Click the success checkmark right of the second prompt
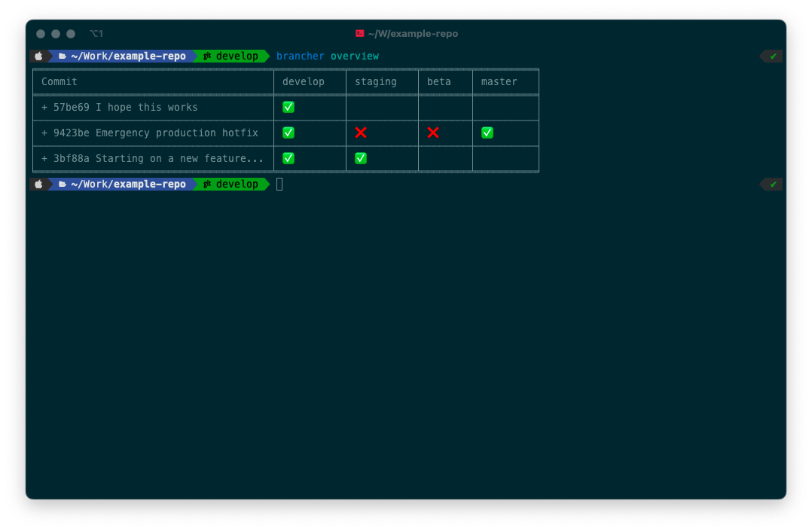Viewport: 812px width, 531px height. point(773,184)
